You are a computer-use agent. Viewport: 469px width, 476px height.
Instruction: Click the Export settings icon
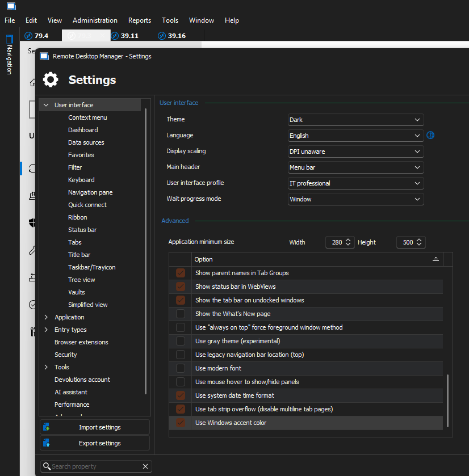(x=47, y=443)
